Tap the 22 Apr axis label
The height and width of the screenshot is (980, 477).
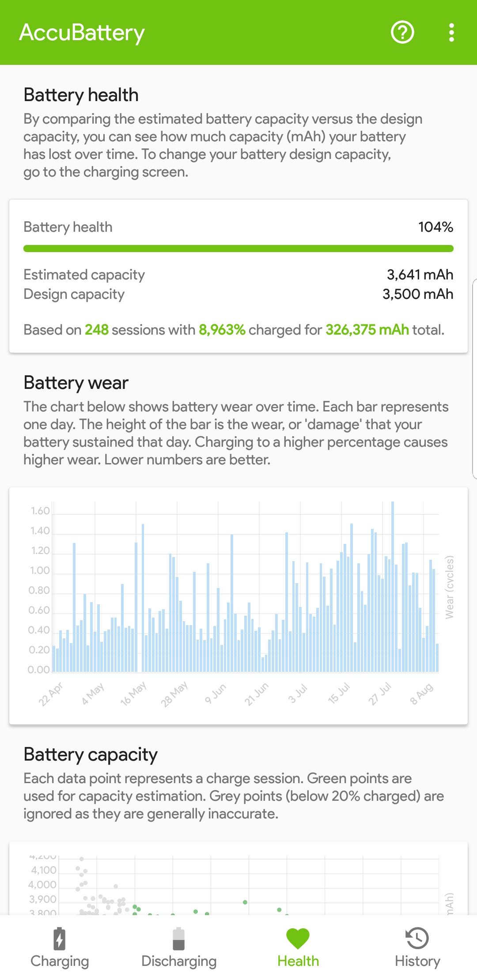51,694
